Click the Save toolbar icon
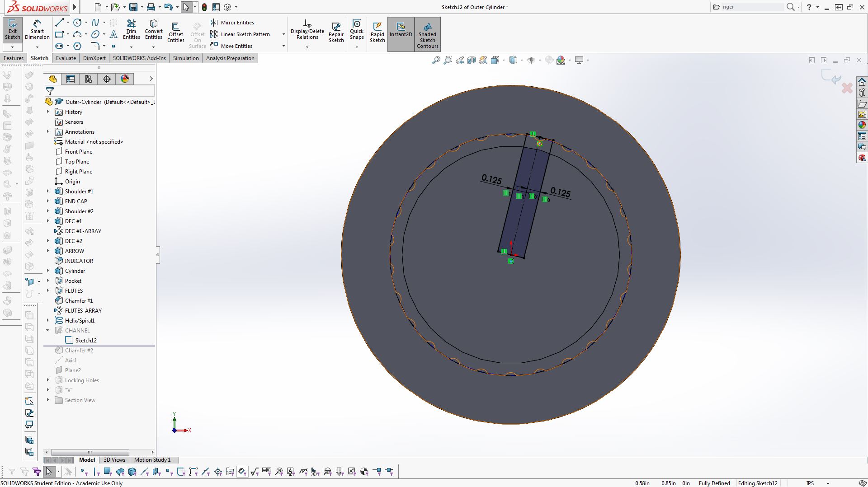 coord(133,7)
